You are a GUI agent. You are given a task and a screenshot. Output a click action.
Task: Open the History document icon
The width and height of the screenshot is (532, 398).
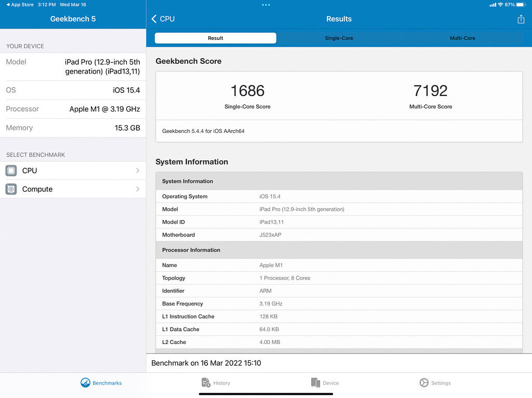coord(206,382)
